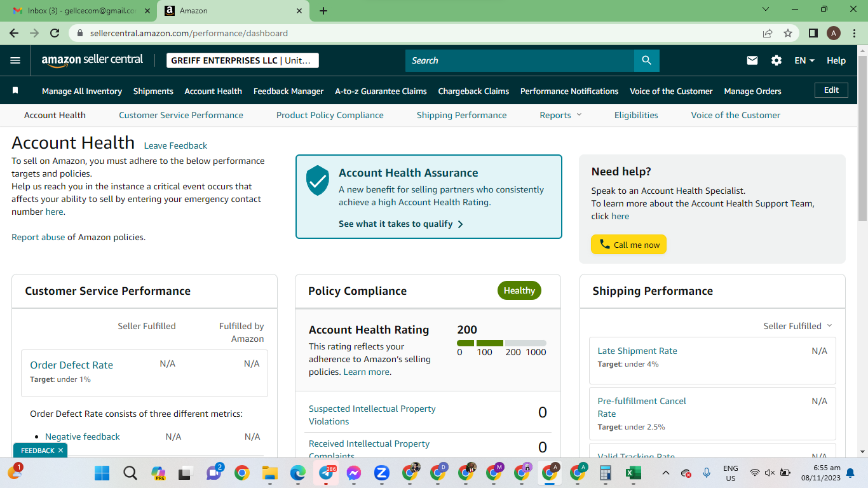The width and height of the screenshot is (868, 488).
Task: Open See what it takes to qualify
Action: 401,224
